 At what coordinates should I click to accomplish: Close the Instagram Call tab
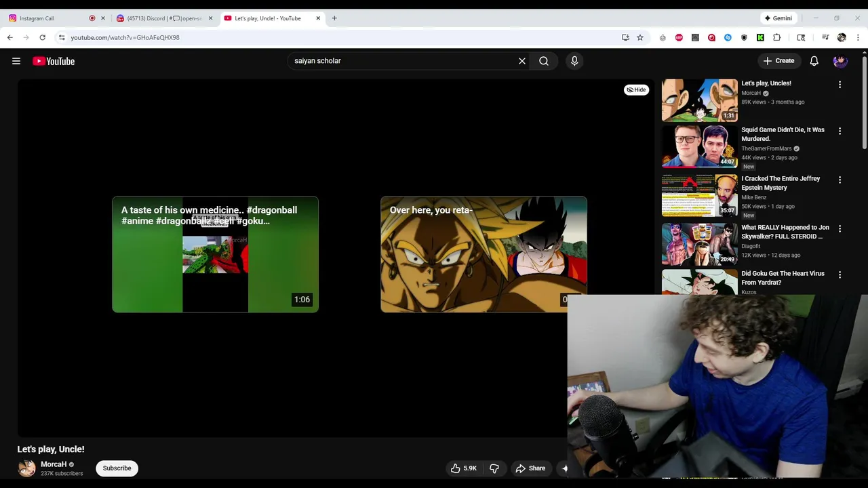tap(103, 18)
